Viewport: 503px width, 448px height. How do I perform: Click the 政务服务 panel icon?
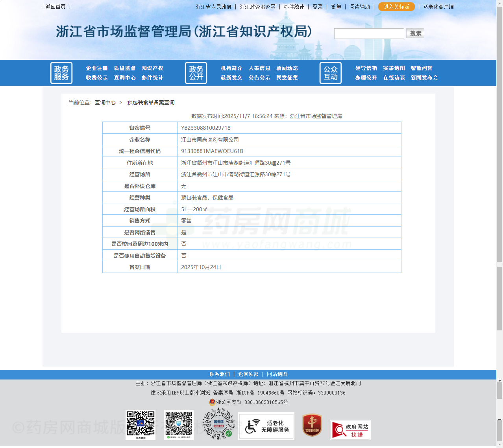coord(61,73)
